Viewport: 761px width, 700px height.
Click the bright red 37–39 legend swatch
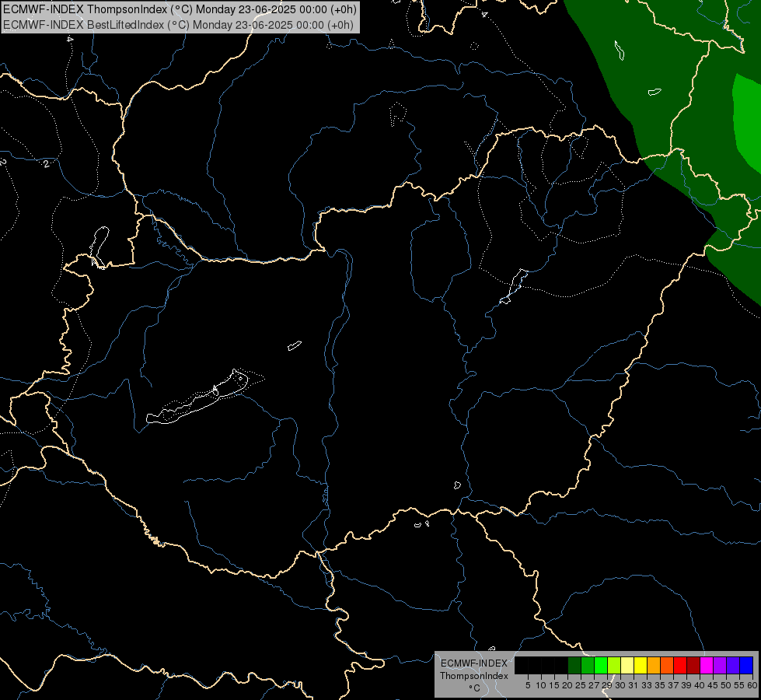(680, 665)
